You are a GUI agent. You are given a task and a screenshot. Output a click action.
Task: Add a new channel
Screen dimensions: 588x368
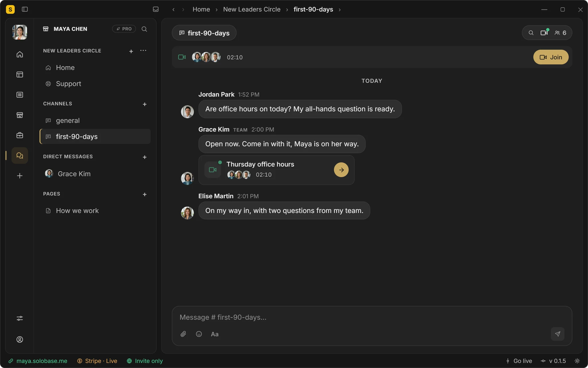[x=145, y=104]
